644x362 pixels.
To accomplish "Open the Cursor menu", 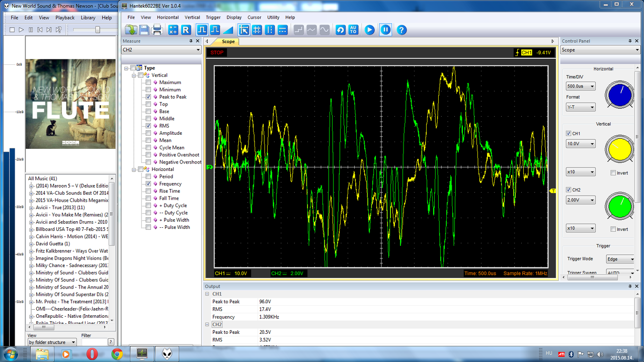I will tap(254, 18).
